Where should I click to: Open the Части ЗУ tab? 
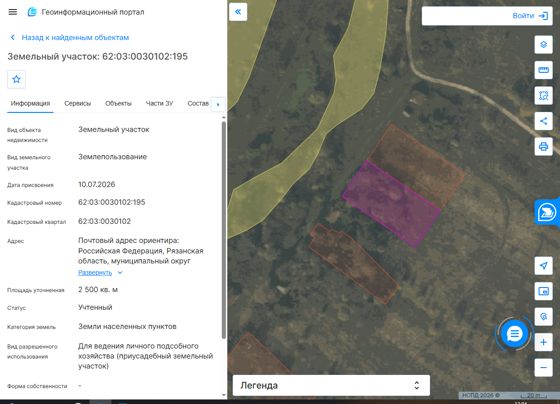tap(159, 104)
